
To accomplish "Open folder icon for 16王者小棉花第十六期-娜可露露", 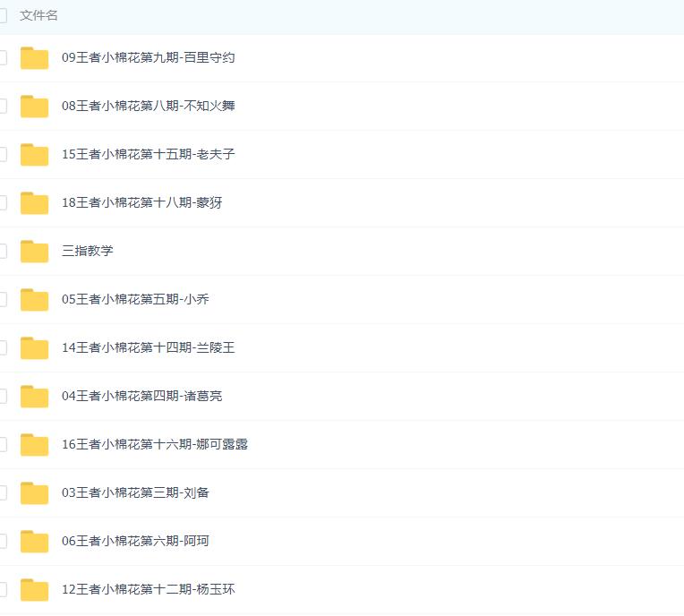I will [x=34, y=445].
